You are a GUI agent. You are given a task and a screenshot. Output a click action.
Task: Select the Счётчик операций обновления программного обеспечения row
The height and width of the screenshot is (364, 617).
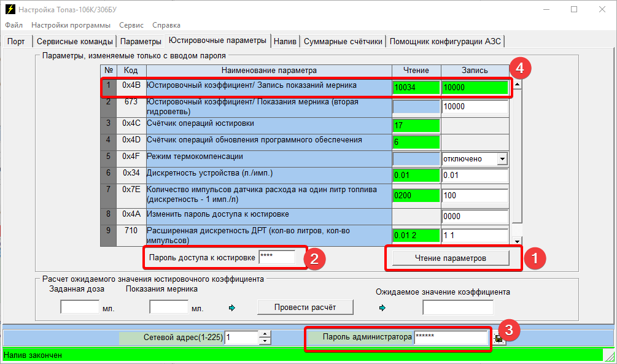[x=269, y=142]
